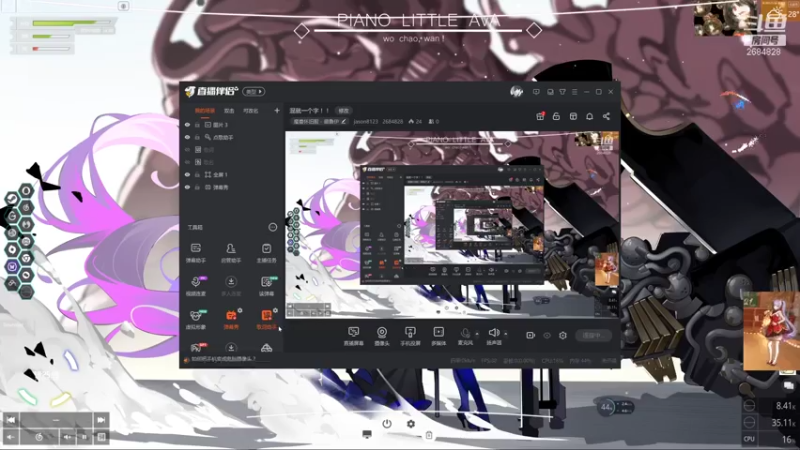Open the notification bell icon
The width and height of the screenshot is (800, 450).
(589, 116)
